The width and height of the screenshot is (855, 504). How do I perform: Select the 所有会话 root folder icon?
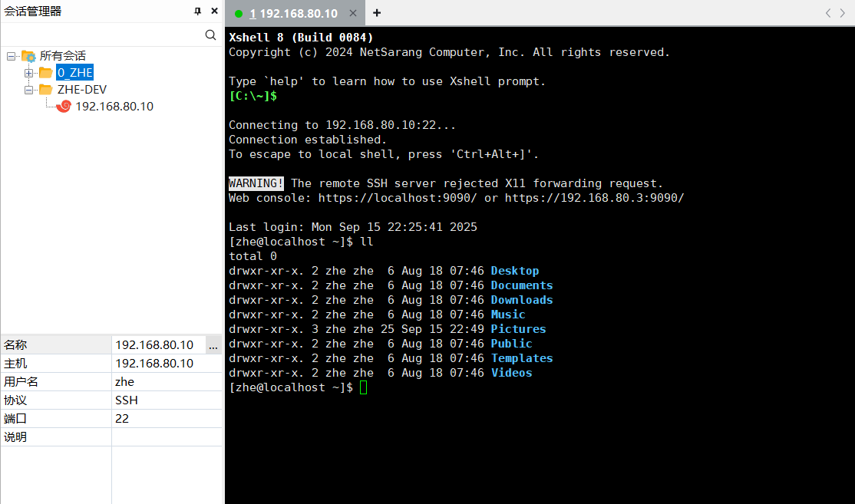click(28, 55)
